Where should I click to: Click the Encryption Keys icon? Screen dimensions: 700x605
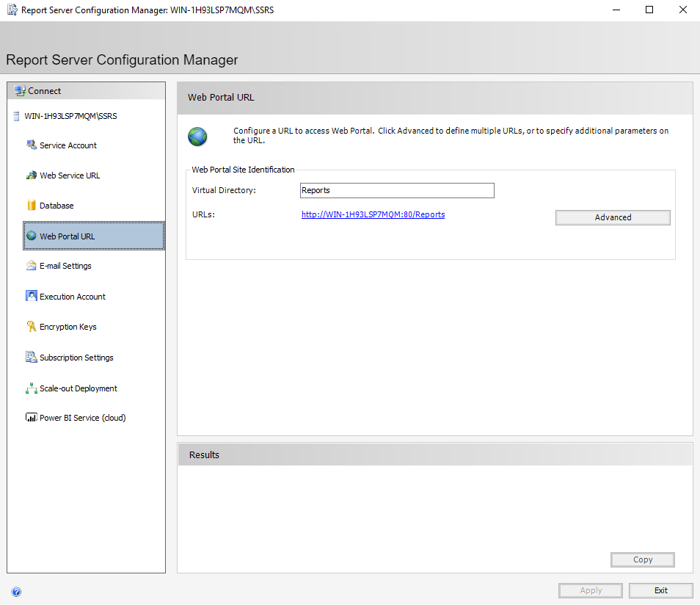(32, 327)
